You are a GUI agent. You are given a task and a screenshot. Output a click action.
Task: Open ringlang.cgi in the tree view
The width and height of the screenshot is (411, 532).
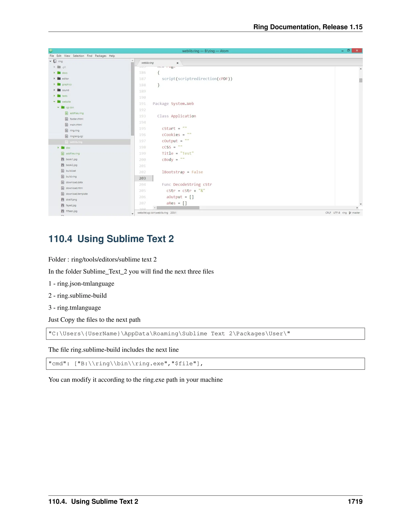click(76, 136)
